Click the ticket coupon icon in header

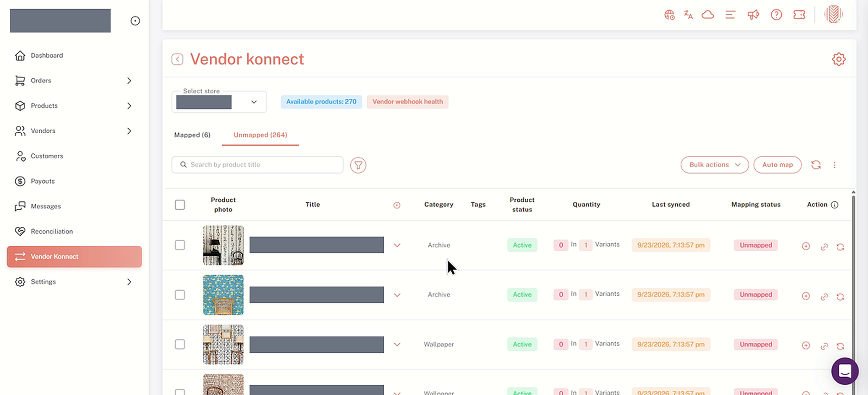[x=799, y=15]
